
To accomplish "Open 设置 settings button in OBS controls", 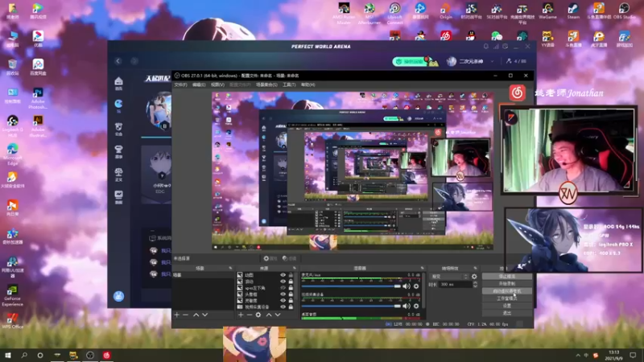I will click(507, 306).
